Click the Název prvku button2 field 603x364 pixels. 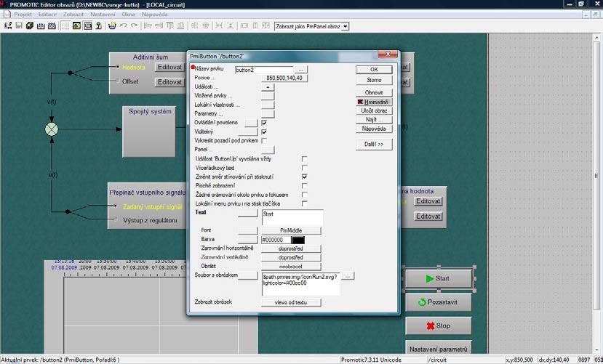264,70
